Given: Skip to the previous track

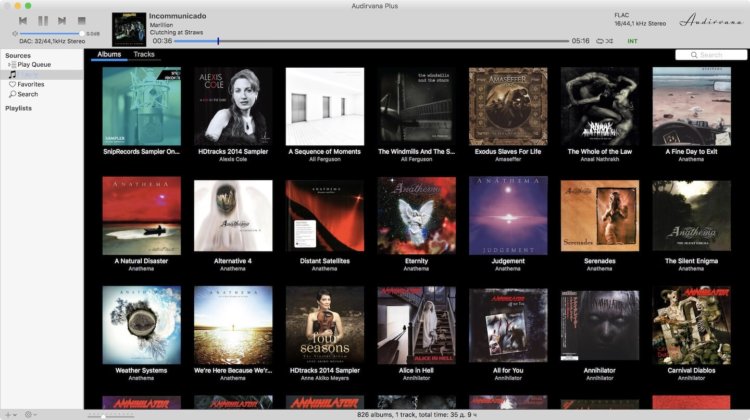Looking at the screenshot, I should coord(22,21).
